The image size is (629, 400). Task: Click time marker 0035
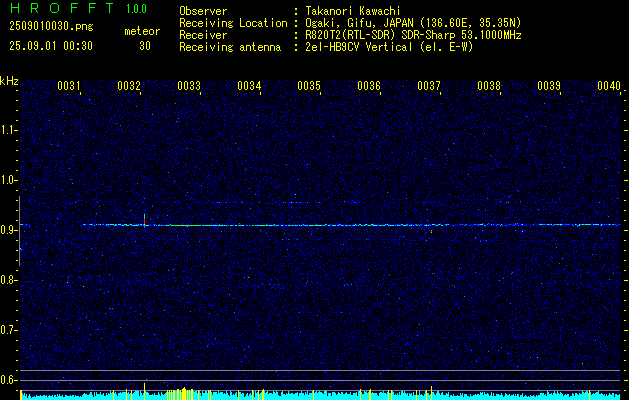309,86
